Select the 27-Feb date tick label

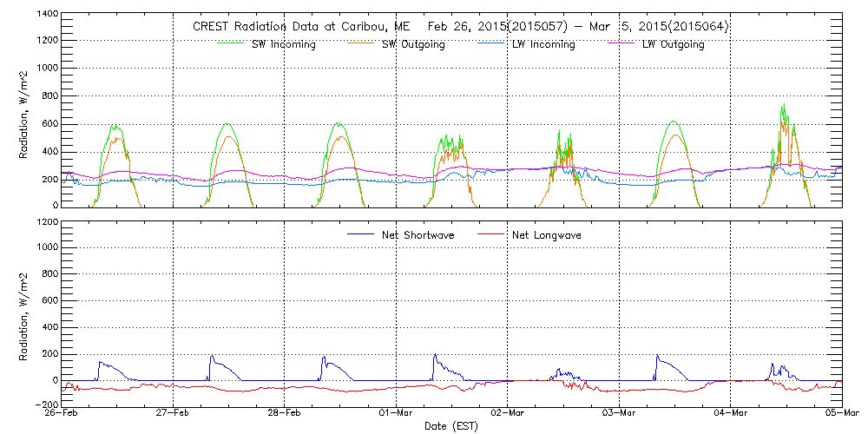point(174,413)
